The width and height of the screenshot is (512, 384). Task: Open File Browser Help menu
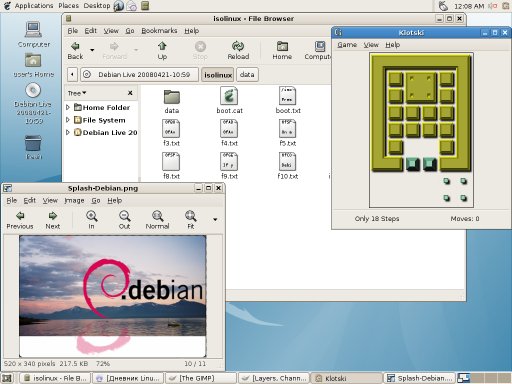click(x=192, y=31)
